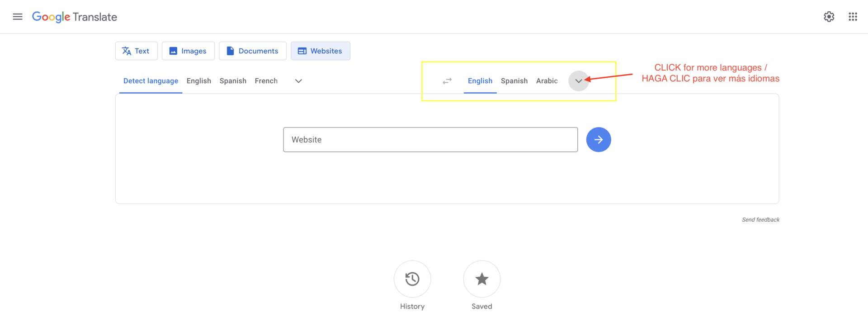Focus the Website URL input field
Image resolution: width=868 pixels, height=327 pixels.
(x=430, y=140)
